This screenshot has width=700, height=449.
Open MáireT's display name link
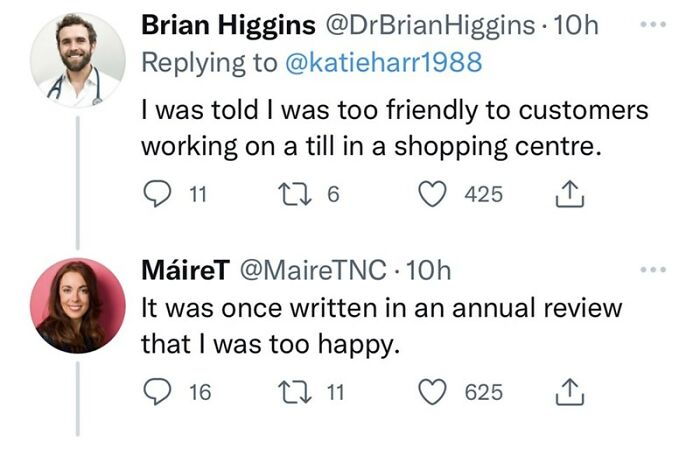[188, 269]
